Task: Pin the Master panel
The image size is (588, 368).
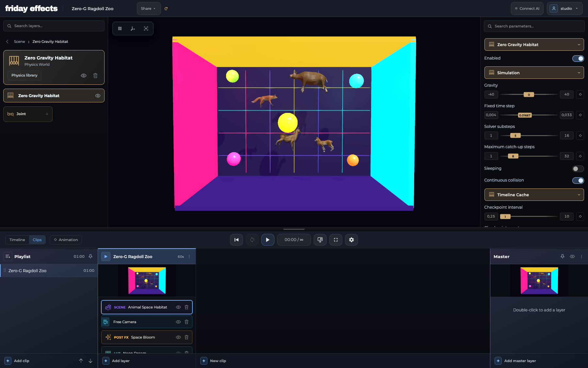Action: click(x=563, y=256)
